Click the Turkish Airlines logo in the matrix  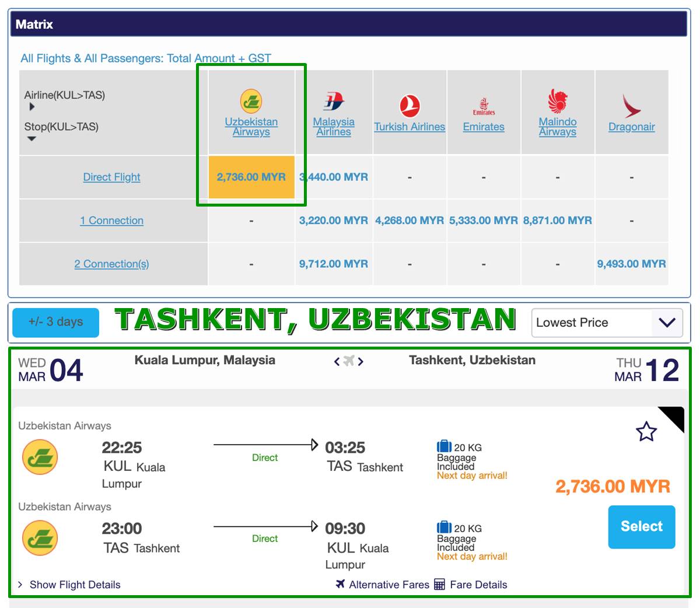[x=409, y=106]
